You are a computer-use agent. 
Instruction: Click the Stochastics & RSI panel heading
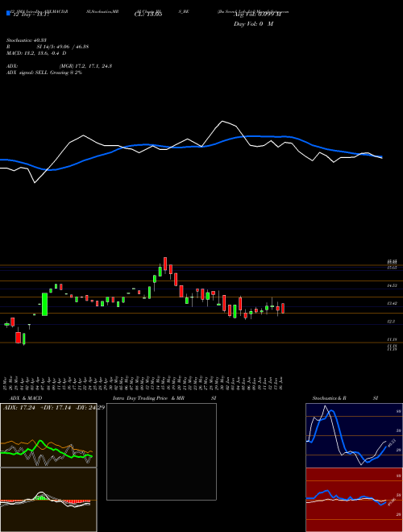345,398
